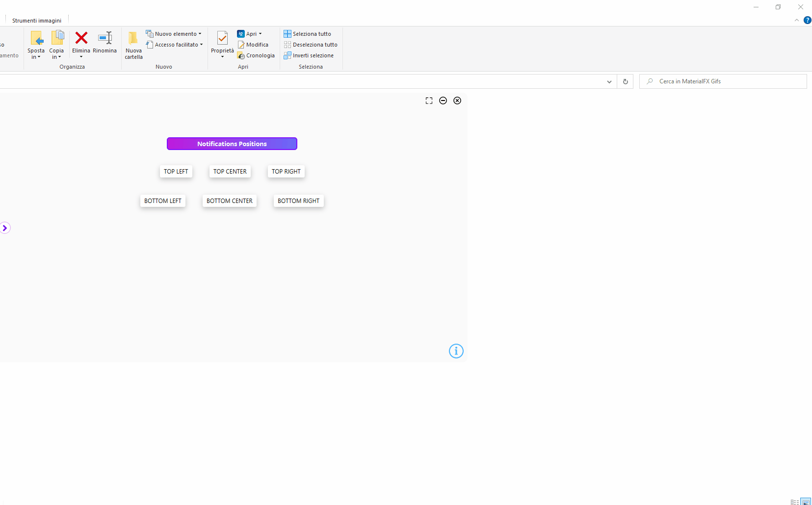Viewport: 812px width, 505px height.
Task: Expand the sidebar with the purple chevron
Action: coord(5,228)
